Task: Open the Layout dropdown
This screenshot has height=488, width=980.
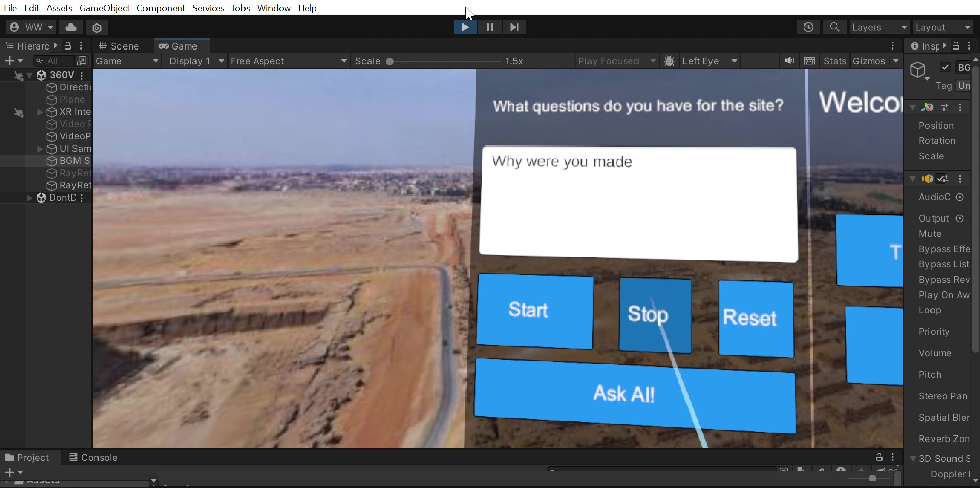Action: click(943, 27)
